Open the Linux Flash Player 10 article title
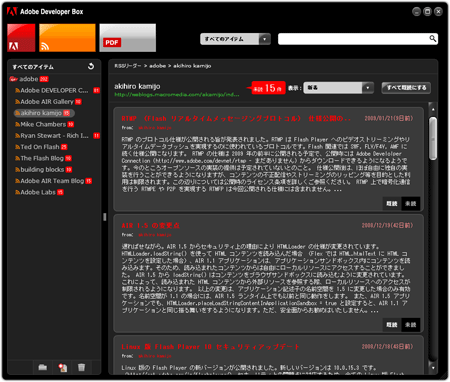The width and height of the screenshot is (450, 382). 210,347
